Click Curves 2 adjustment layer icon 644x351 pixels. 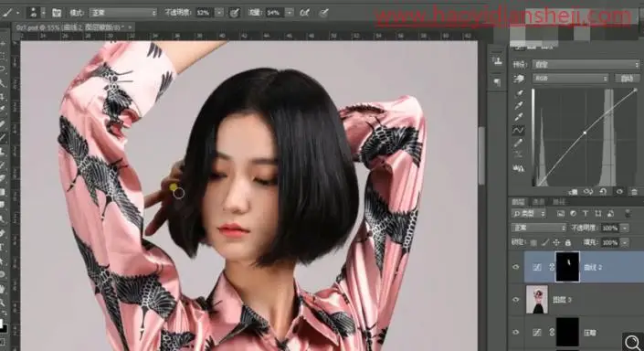coord(537,267)
